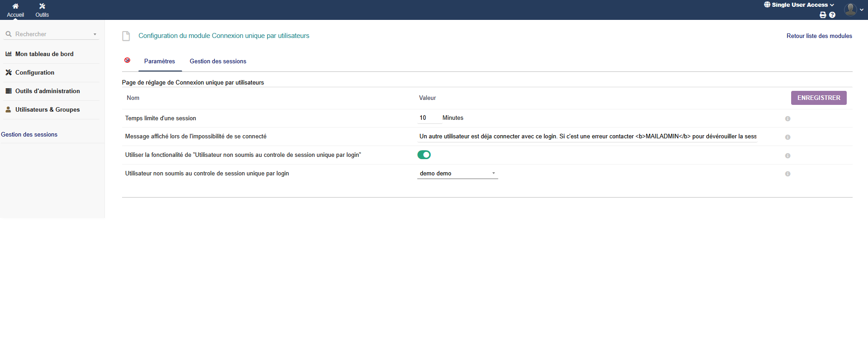Open the Outils tools icon in top bar
This screenshot has height=349, width=868.
(x=42, y=6)
